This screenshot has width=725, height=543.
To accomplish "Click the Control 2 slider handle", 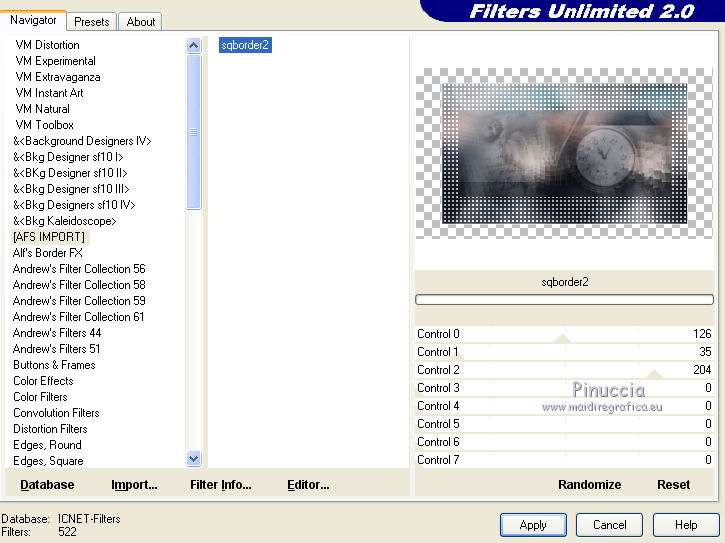I will pyautogui.click(x=654, y=374).
